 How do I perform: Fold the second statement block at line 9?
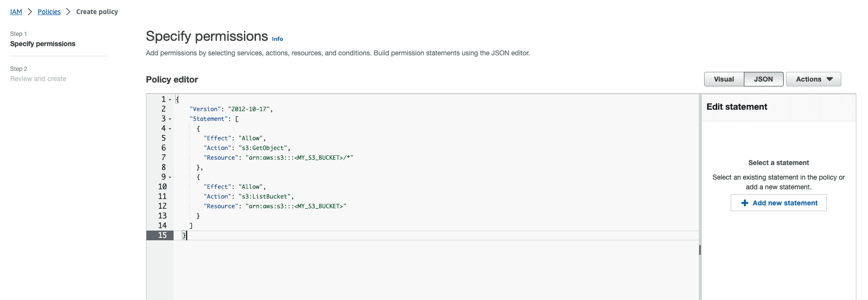pos(170,177)
